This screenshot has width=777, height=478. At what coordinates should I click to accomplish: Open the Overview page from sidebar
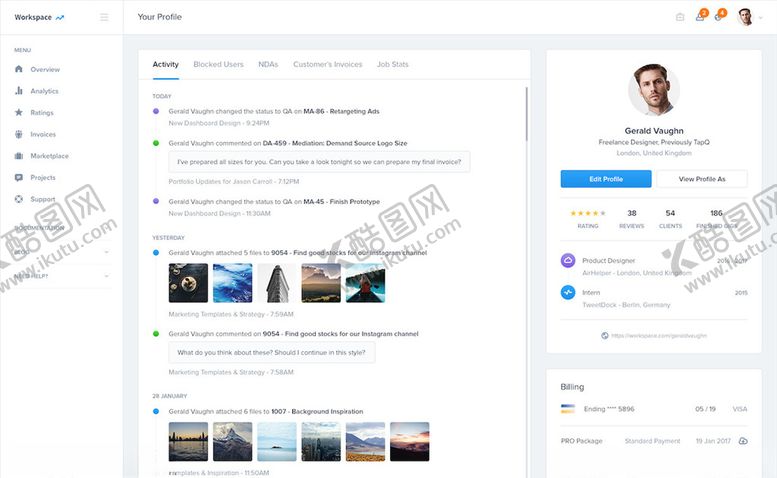click(x=44, y=70)
